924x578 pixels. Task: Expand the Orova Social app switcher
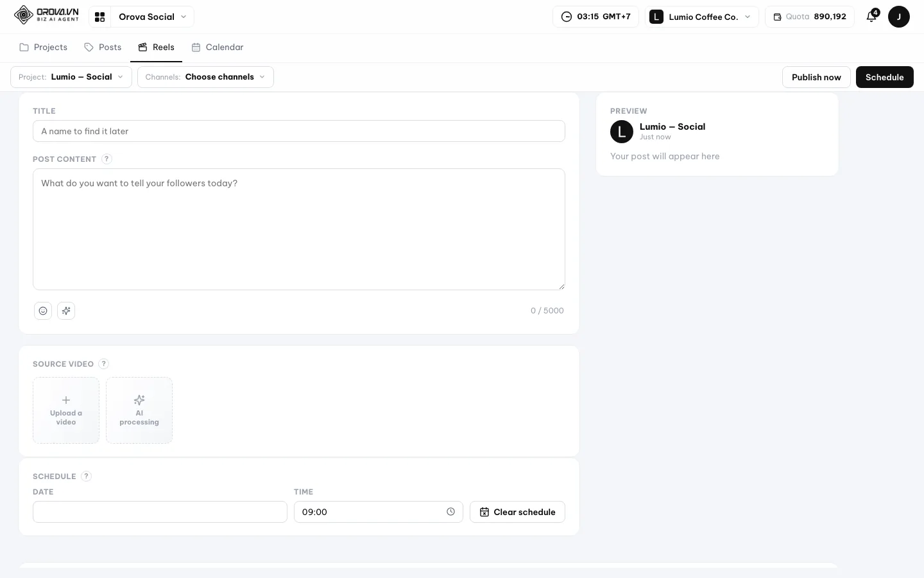(x=152, y=17)
